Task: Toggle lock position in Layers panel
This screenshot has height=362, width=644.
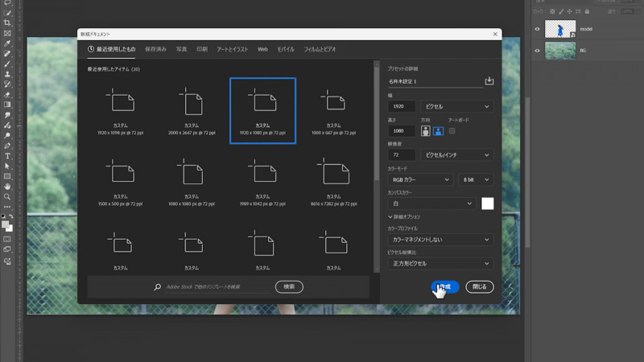Action: [569, 11]
